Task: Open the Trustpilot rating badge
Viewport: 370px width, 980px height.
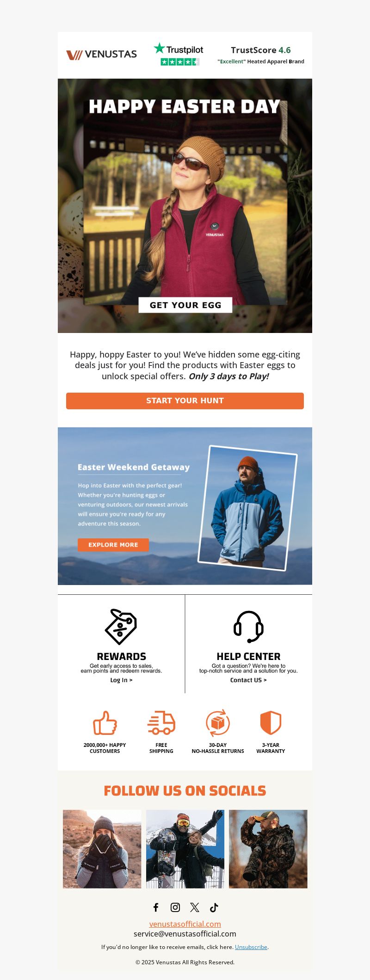Action: click(179, 54)
